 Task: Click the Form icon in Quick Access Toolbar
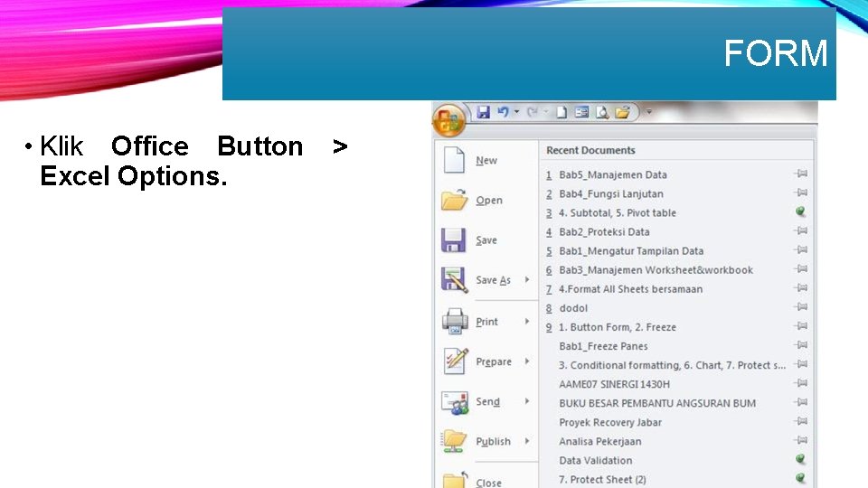click(581, 112)
